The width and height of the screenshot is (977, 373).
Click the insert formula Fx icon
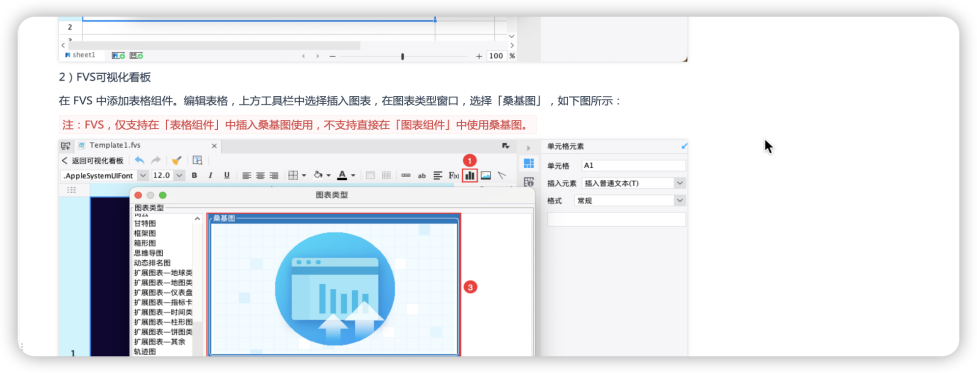click(x=454, y=176)
